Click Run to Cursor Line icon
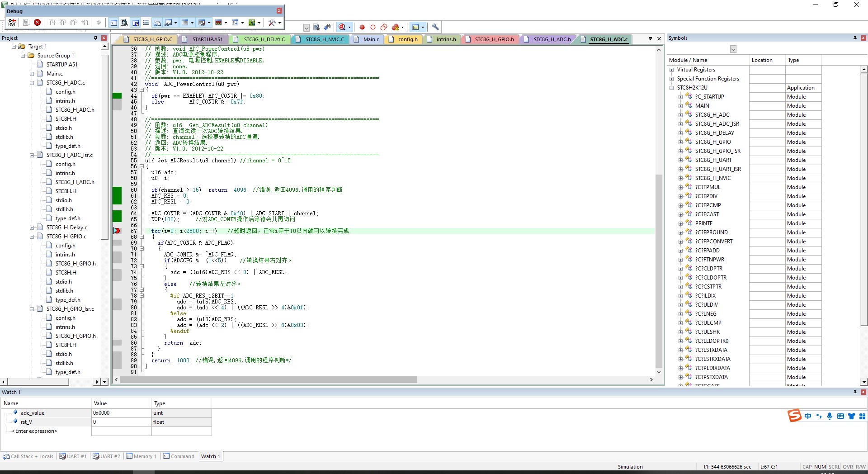The width and height of the screenshot is (868, 474). point(85,23)
